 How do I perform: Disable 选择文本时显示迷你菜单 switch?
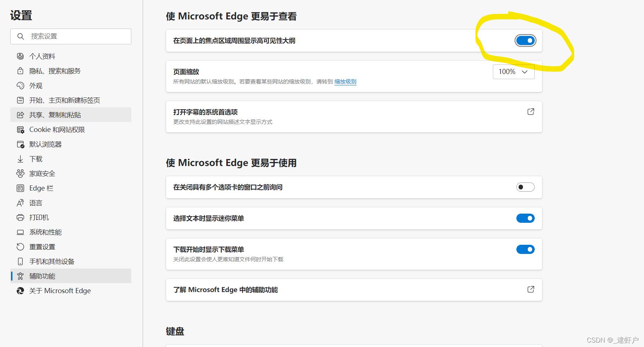point(526,218)
